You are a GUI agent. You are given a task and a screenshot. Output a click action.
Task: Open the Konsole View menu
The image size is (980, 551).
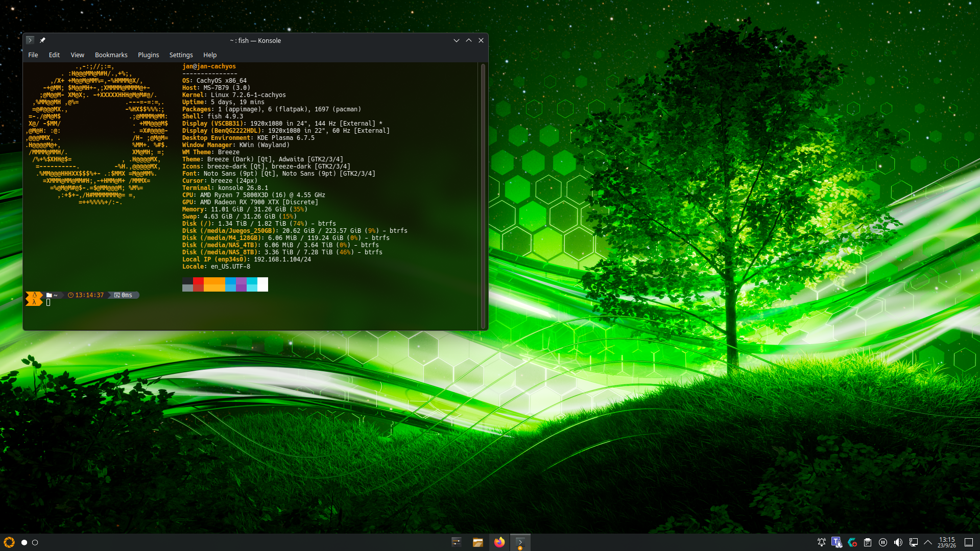(x=78, y=55)
